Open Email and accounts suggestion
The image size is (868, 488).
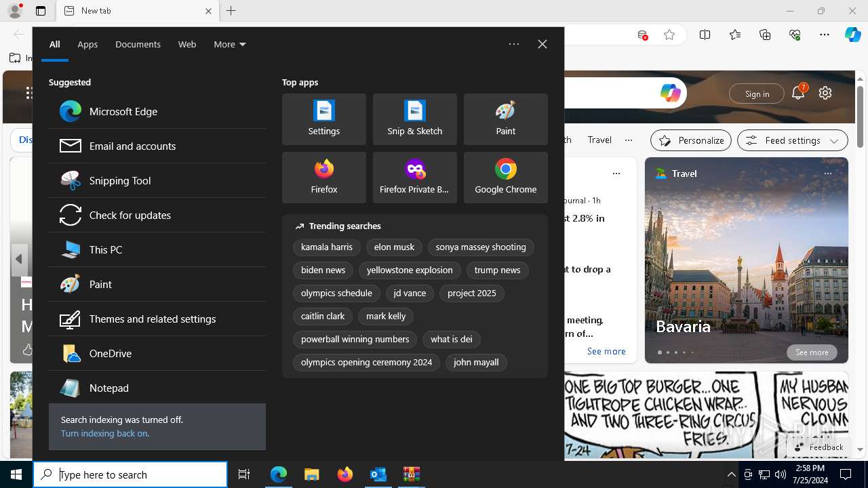pos(157,146)
